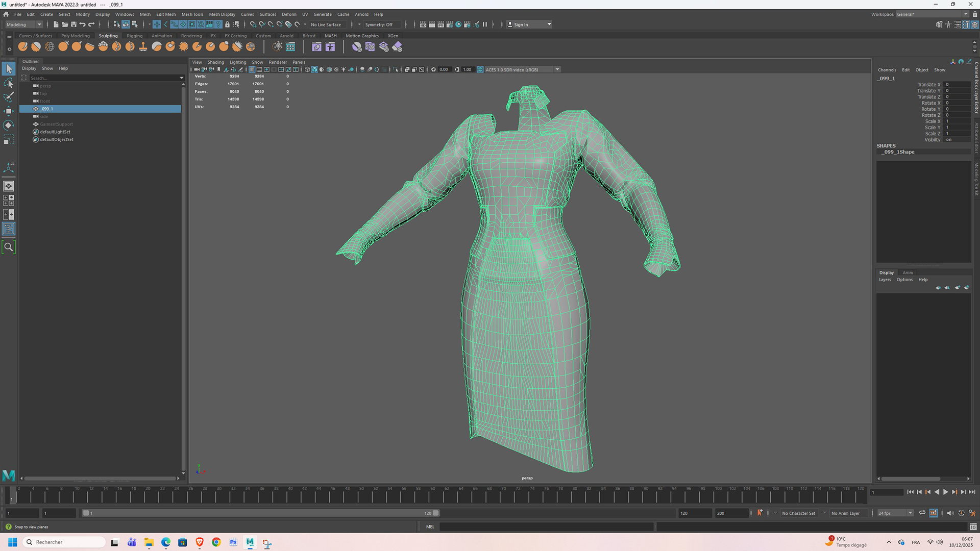This screenshot has height=551, width=980.
Task: Toggle cached playback icon in range slider
Action: click(x=934, y=513)
